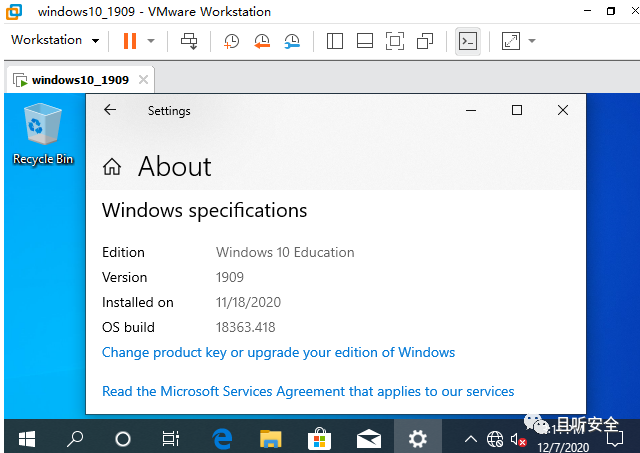This screenshot has height=453, width=640.
Task: Pause the virtual machine
Action: point(130,41)
